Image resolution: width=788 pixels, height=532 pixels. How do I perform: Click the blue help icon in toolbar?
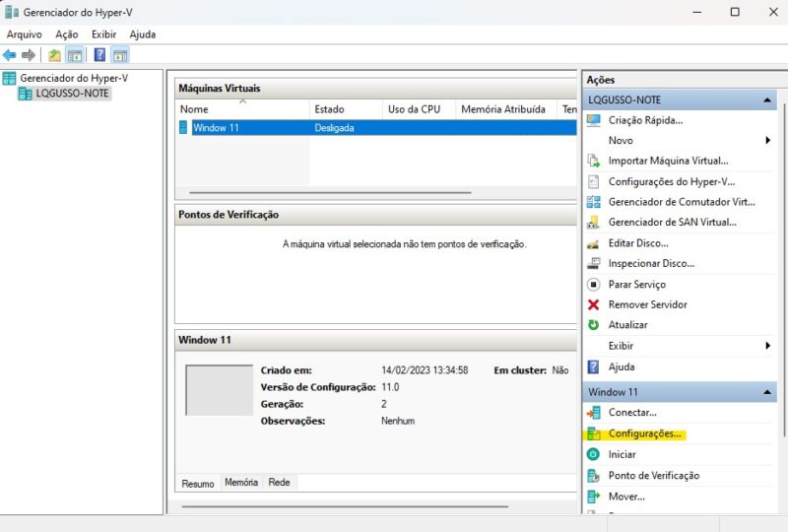(x=99, y=55)
